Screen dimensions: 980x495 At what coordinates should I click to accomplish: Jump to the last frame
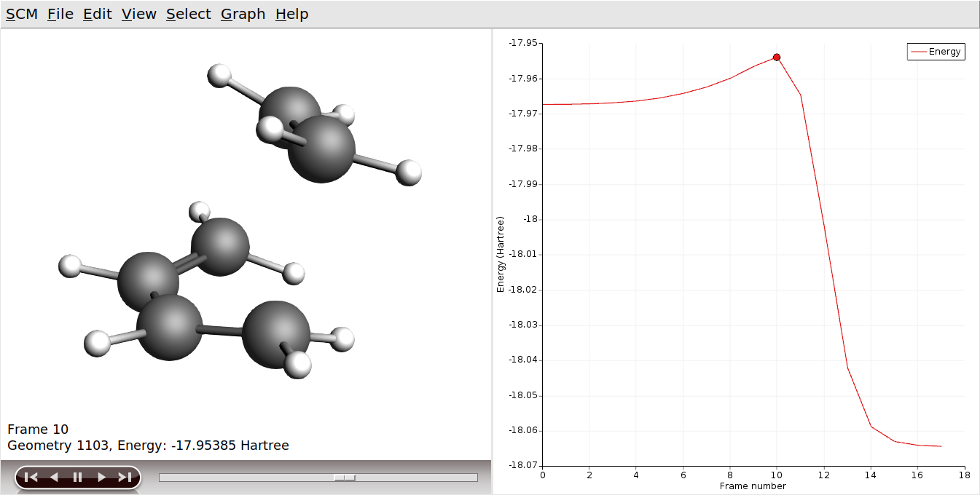click(125, 478)
